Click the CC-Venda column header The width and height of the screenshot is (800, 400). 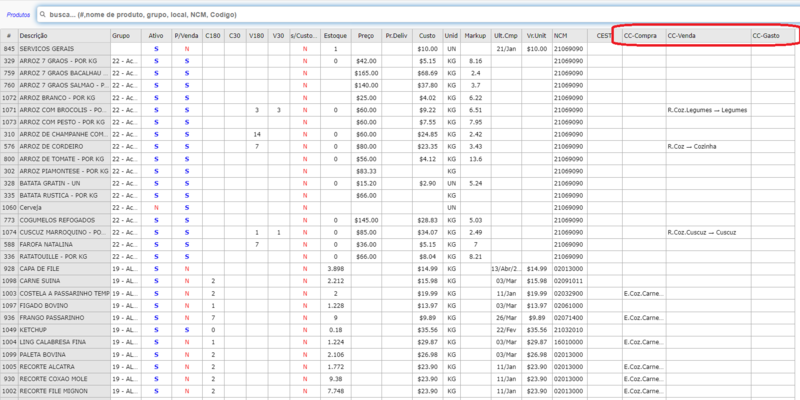click(x=708, y=36)
